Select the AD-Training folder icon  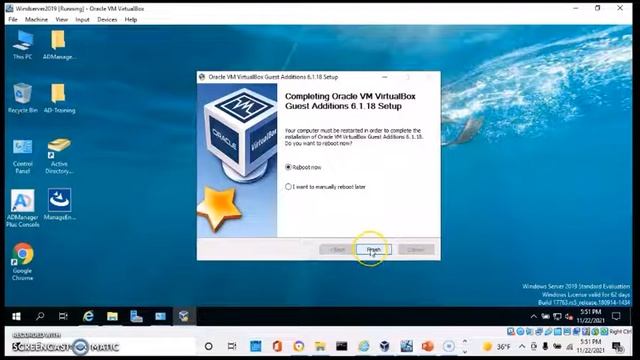coord(59,98)
